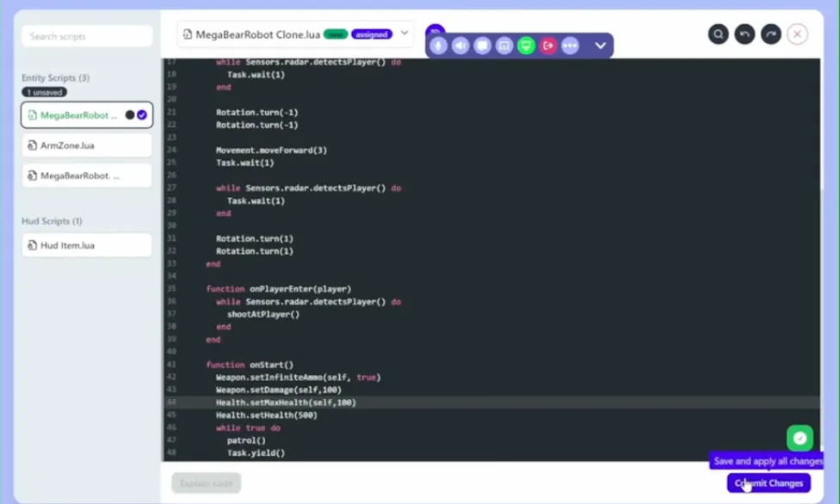Click the '1 unsaved' badge
The width and height of the screenshot is (840, 504).
(x=45, y=92)
